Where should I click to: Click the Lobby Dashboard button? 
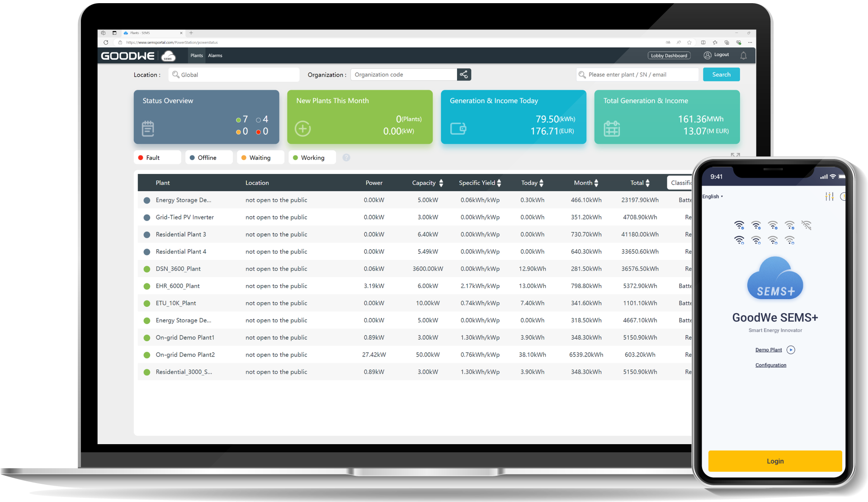click(669, 56)
